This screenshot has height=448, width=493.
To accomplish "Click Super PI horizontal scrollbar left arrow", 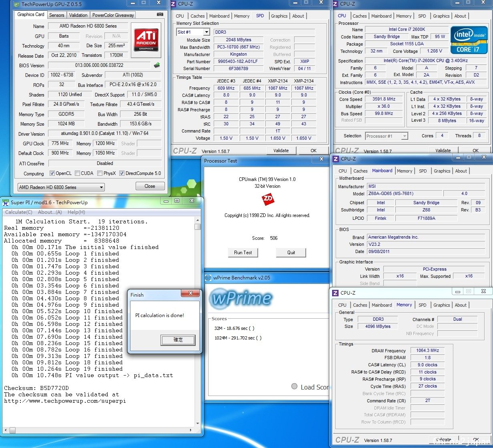I will click(x=5, y=430).
